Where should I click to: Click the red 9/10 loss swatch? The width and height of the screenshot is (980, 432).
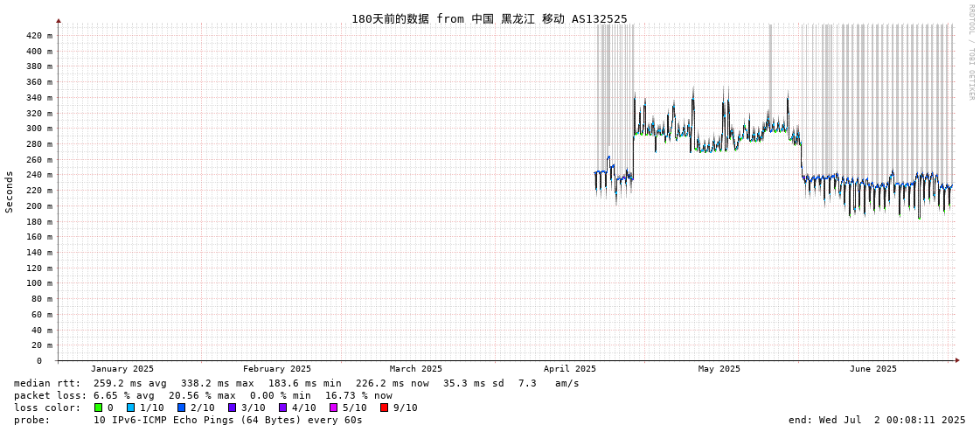(x=385, y=408)
